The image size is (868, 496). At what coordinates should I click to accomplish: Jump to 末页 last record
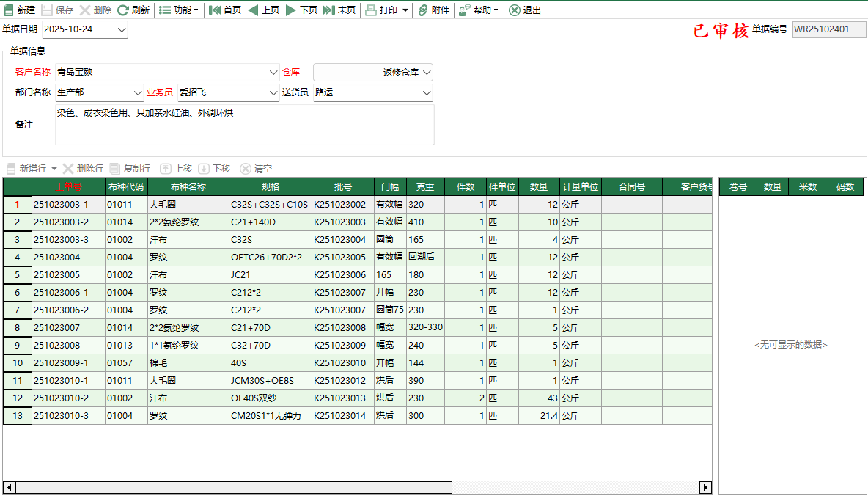(x=329, y=10)
